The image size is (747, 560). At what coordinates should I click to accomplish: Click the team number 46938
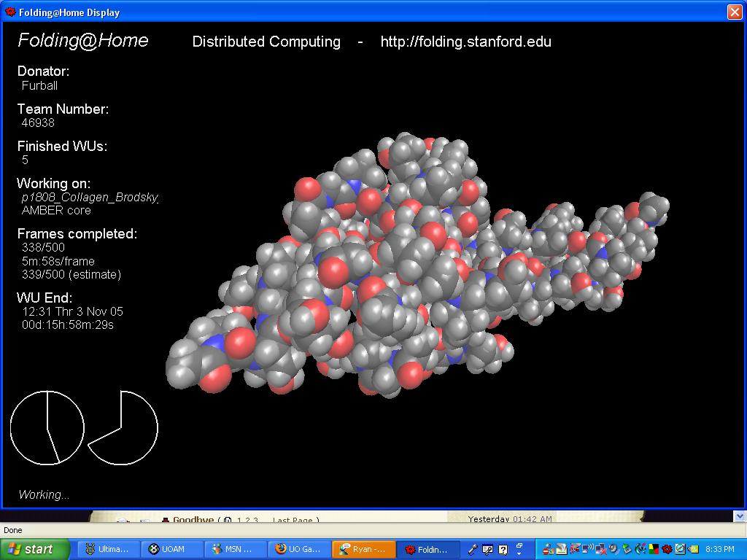[38, 122]
